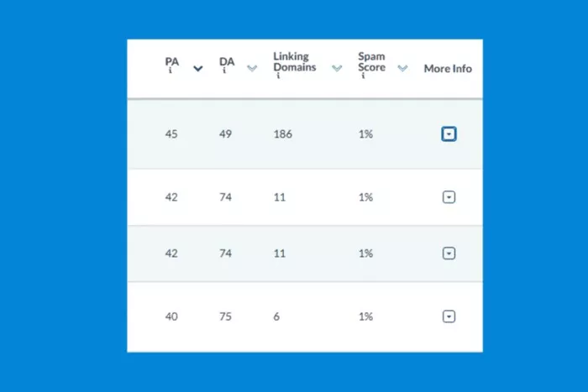
Task: Click the Linking Domains sort chevron
Action: point(337,68)
